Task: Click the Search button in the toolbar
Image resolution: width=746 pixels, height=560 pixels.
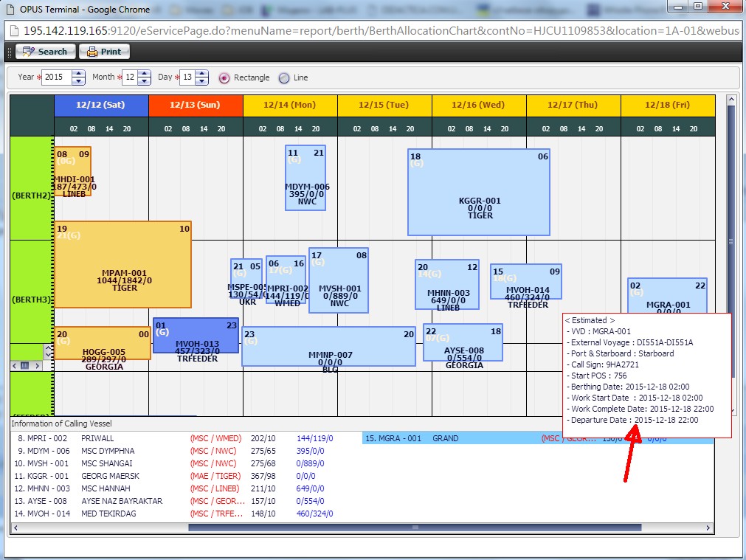Action: 45,52
